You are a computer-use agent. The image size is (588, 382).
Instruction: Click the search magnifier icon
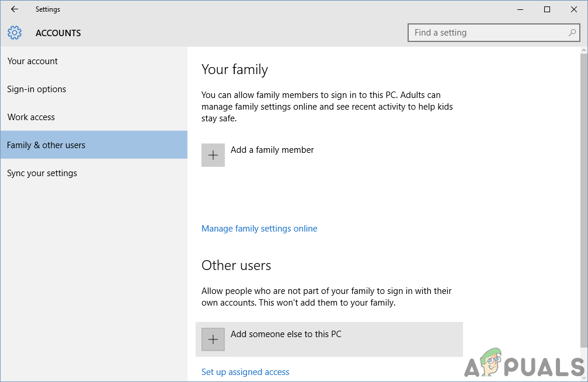click(x=572, y=33)
